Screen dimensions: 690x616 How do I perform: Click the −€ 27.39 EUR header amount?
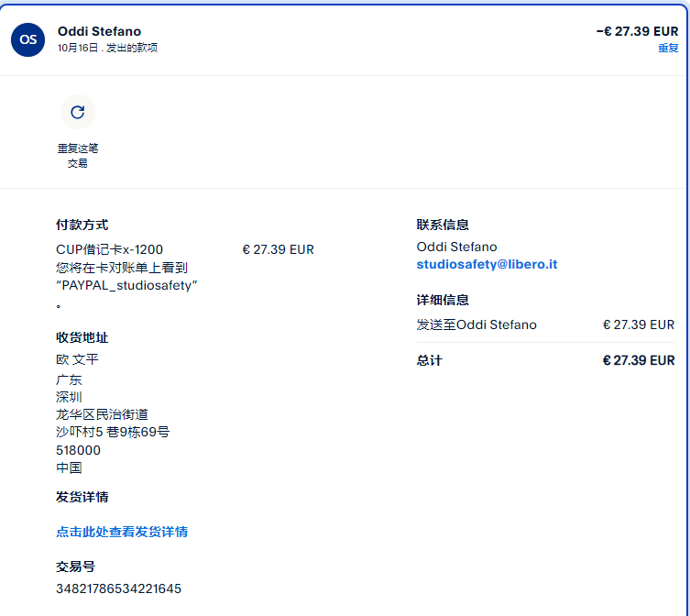coord(637,31)
